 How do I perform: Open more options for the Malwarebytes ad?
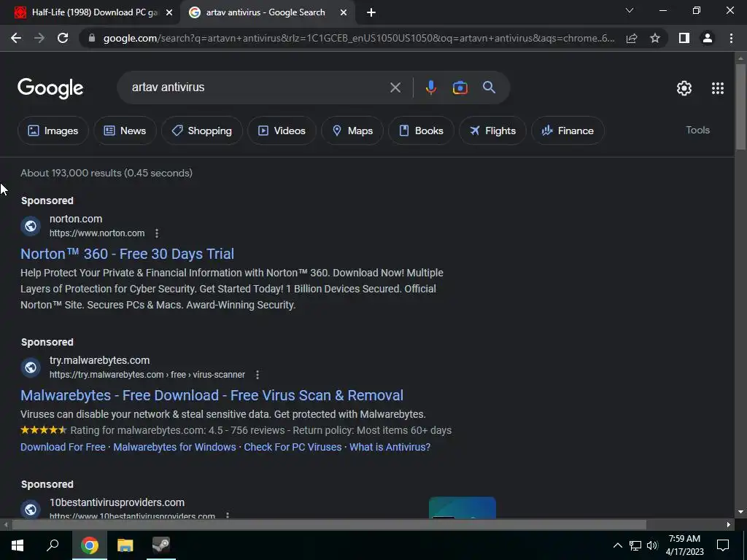(258, 375)
